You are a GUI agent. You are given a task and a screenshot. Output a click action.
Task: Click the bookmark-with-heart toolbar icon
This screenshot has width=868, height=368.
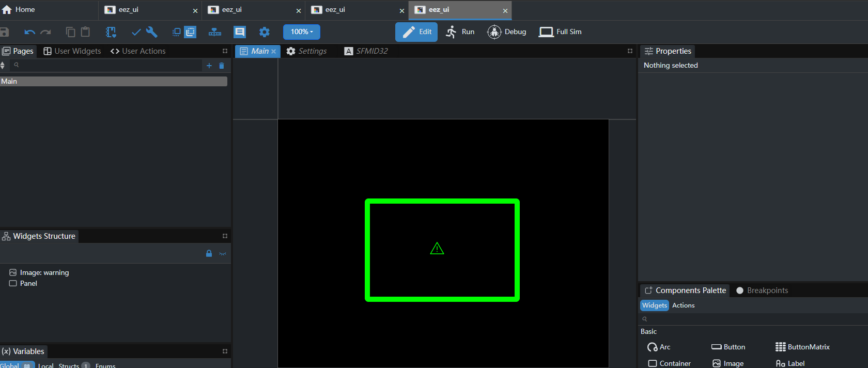(x=111, y=32)
